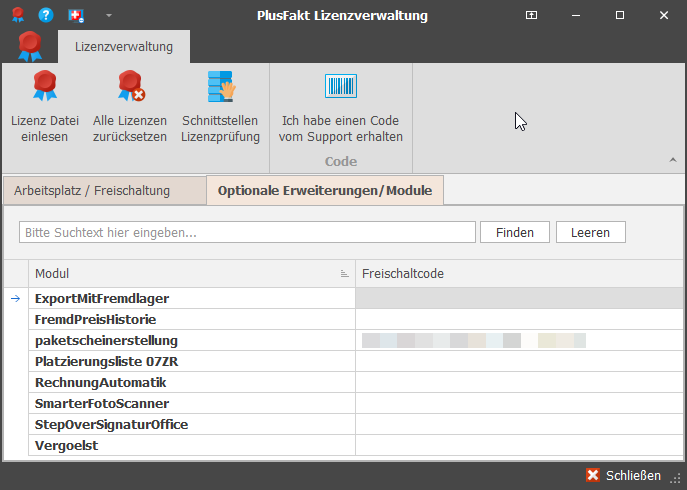Click the red X icon beside Schließen
687x490 pixels.
coord(593,476)
